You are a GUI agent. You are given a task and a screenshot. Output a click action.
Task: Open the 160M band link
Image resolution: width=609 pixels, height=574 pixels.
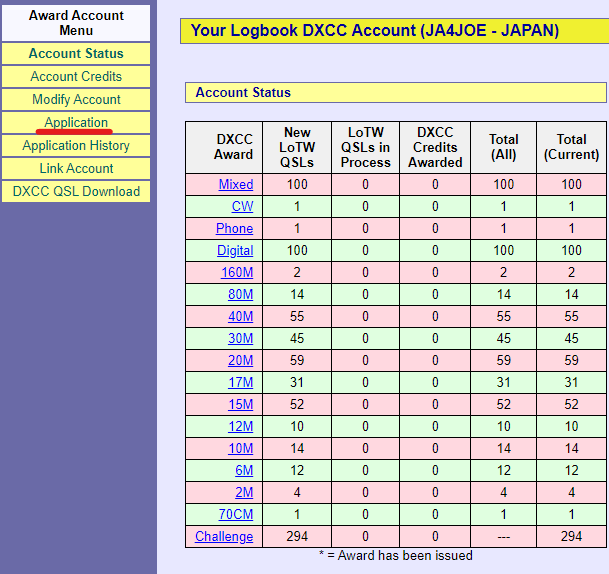click(237, 272)
